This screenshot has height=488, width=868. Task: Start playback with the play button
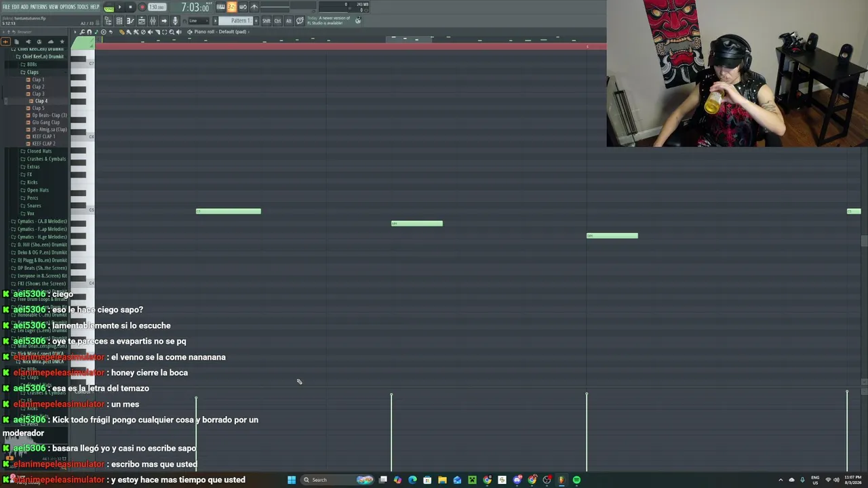(120, 7)
